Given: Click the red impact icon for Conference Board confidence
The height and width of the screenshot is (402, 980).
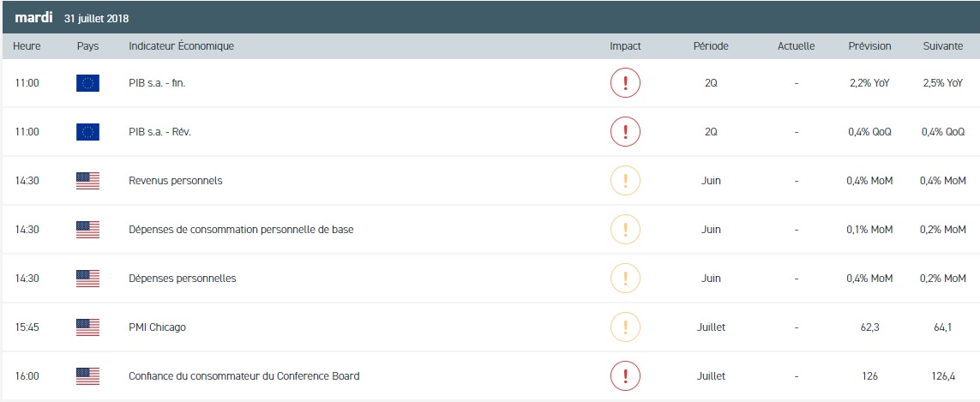Looking at the screenshot, I should (625, 375).
